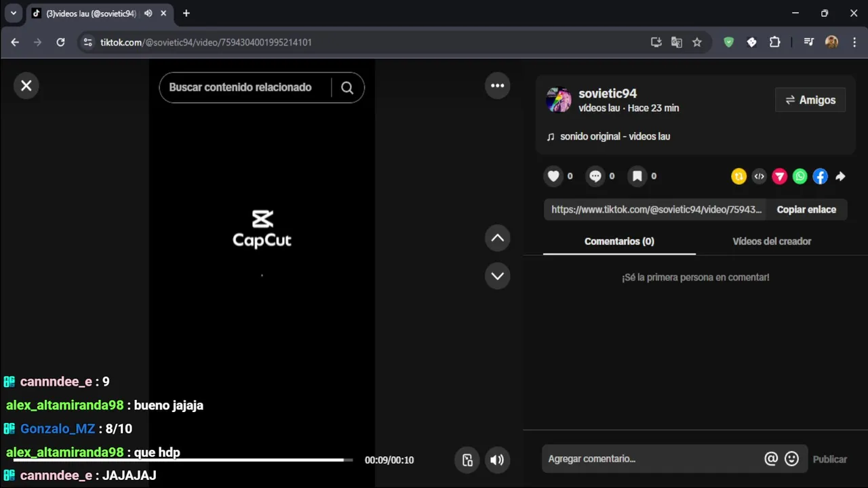Open Chrome three-dot menu
The height and width of the screenshot is (488, 868).
tap(854, 42)
